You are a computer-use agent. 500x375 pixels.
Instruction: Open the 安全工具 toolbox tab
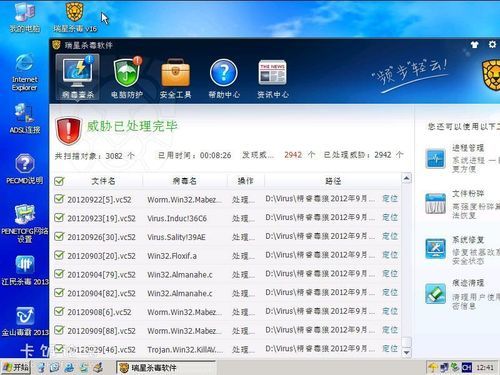(176, 79)
